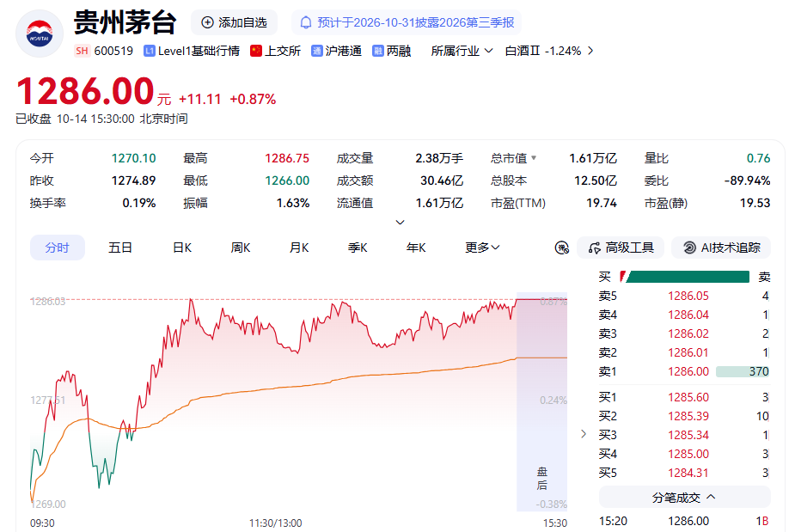
Task: Click the arrow after 白酒Ⅱ -1.24%
Action: [x=590, y=51]
